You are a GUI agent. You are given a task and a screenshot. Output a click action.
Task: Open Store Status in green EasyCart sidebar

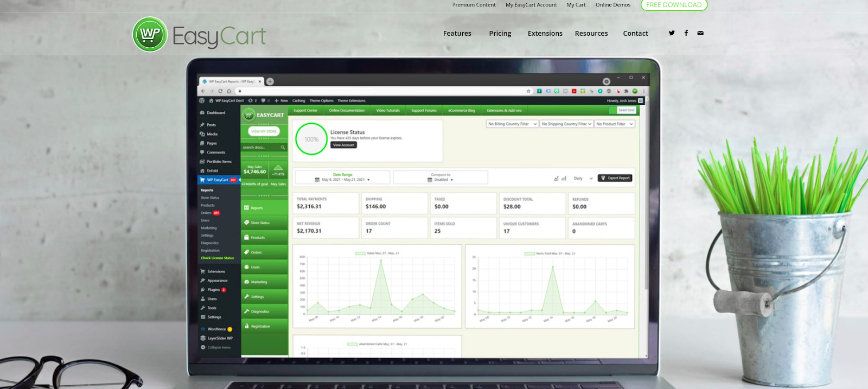coord(264,222)
